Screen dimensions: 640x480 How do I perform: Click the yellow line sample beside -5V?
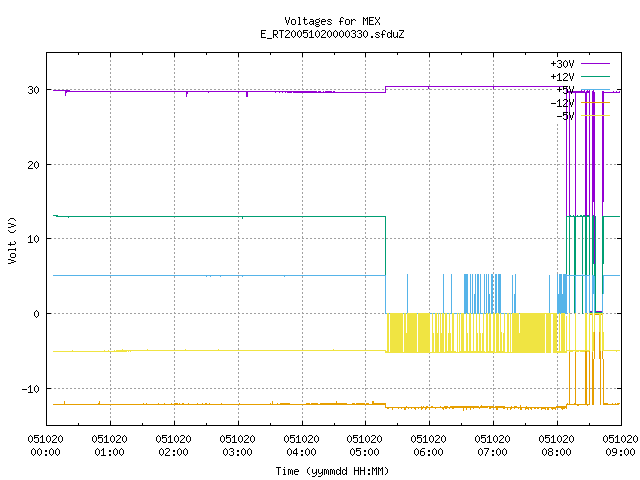click(x=595, y=116)
